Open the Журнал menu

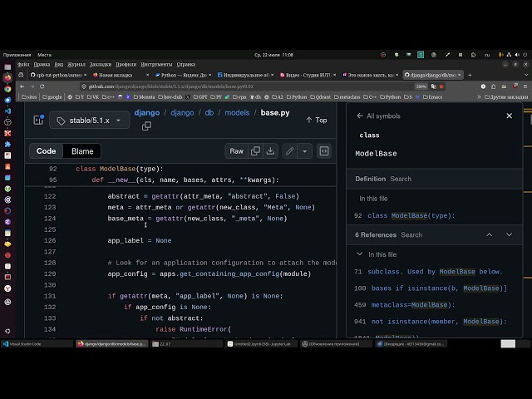point(76,65)
